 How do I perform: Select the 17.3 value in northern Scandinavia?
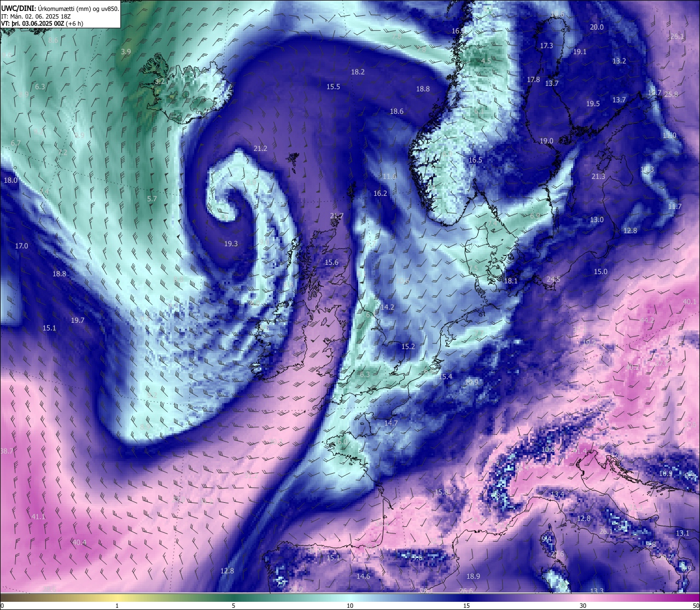click(546, 45)
